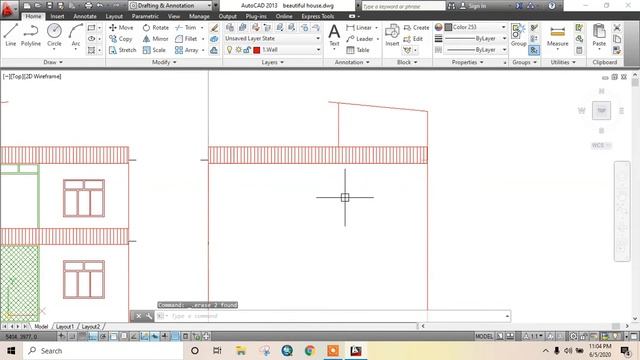Click the MODEL button in status bar

point(484,336)
